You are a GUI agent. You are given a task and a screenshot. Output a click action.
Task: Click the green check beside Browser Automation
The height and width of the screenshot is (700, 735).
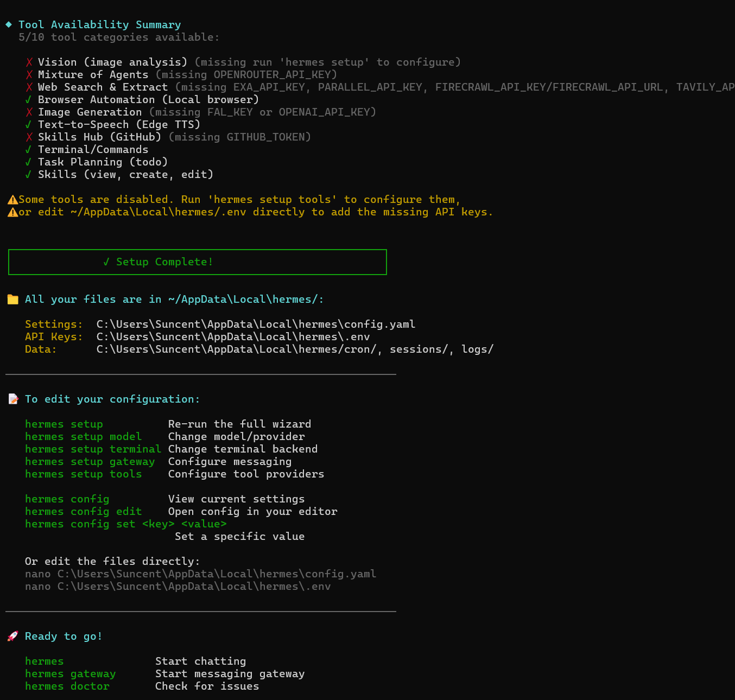pyautogui.click(x=28, y=100)
